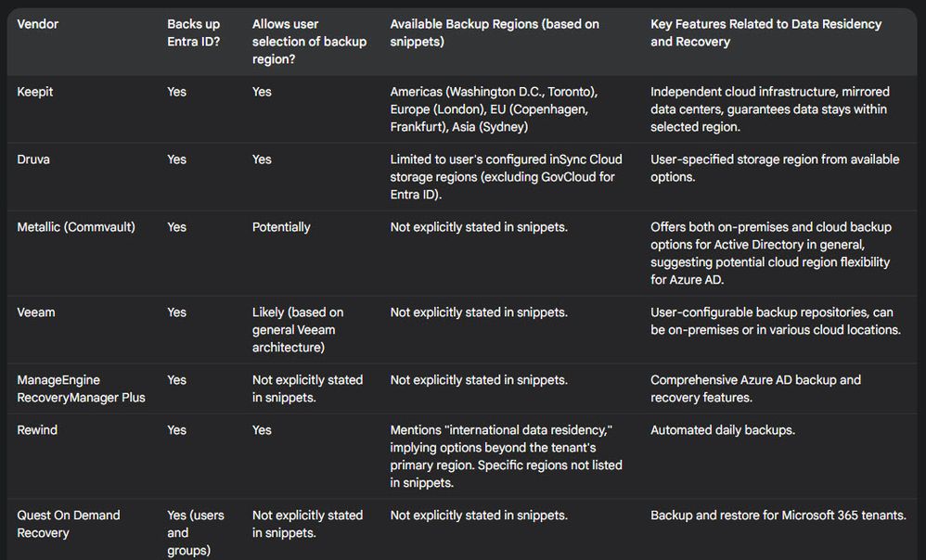Screen dimensions: 926x560
Task: Click Keepit's backup regions list cell
Action: [x=494, y=109]
